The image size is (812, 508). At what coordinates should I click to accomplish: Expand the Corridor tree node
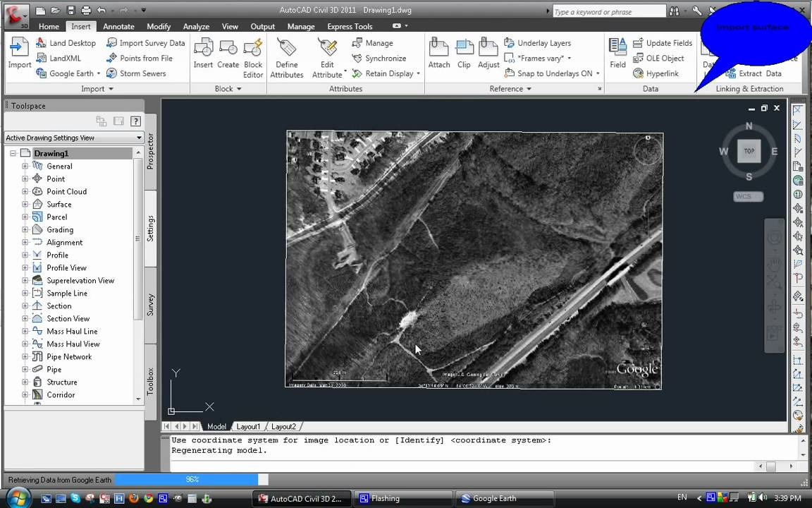(x=25, y=394)
